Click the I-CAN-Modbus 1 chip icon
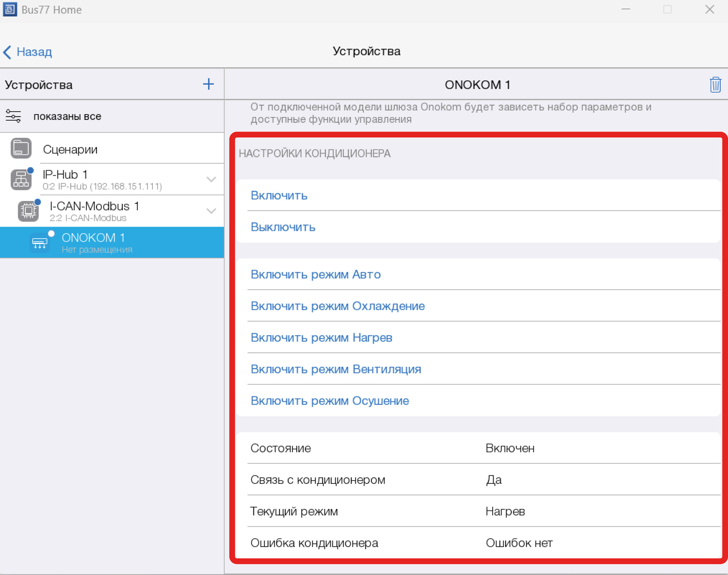This screenshot has height=575, width=728. point(29,211)
